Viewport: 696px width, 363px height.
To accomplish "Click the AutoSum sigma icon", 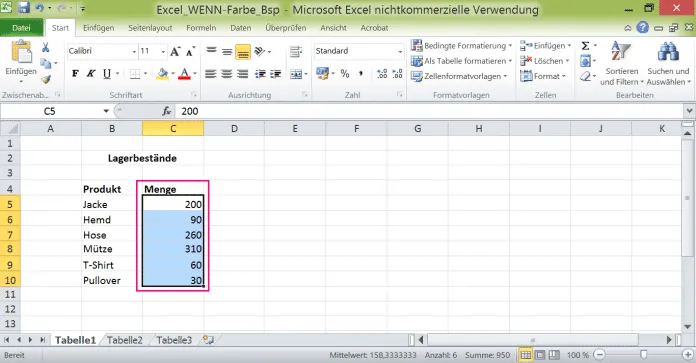I will [585, 46].
